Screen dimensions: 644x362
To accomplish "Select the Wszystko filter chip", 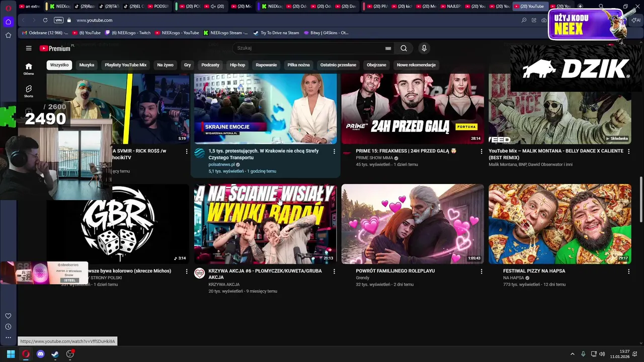I will coord(59,65).
